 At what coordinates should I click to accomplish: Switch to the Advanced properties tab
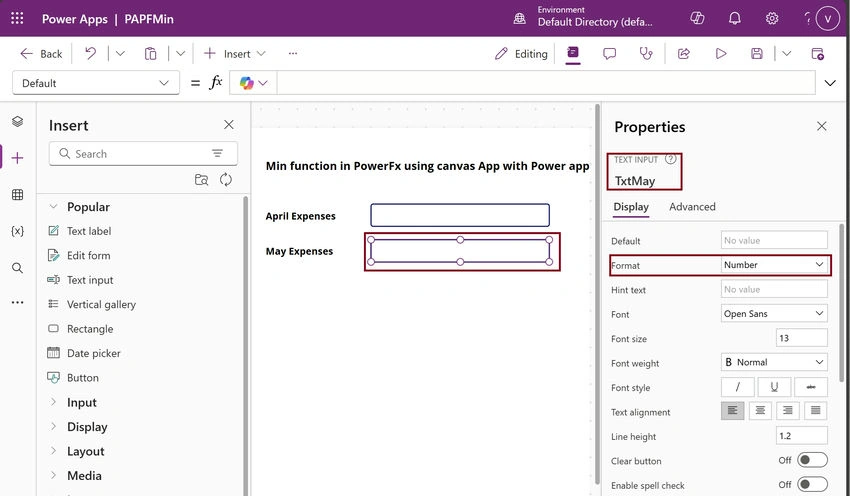pos(692,207)
